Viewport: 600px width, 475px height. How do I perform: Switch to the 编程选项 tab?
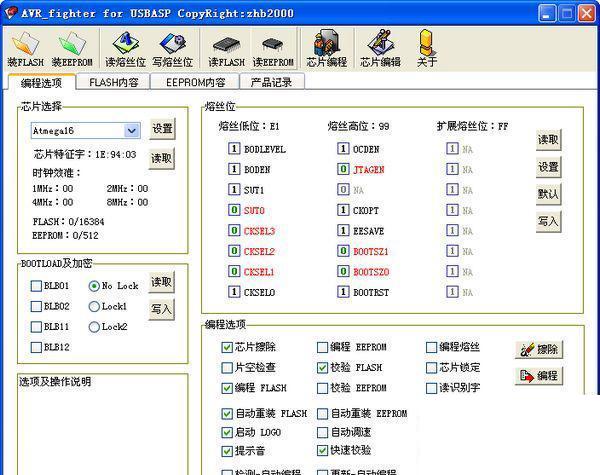[41, 83]
